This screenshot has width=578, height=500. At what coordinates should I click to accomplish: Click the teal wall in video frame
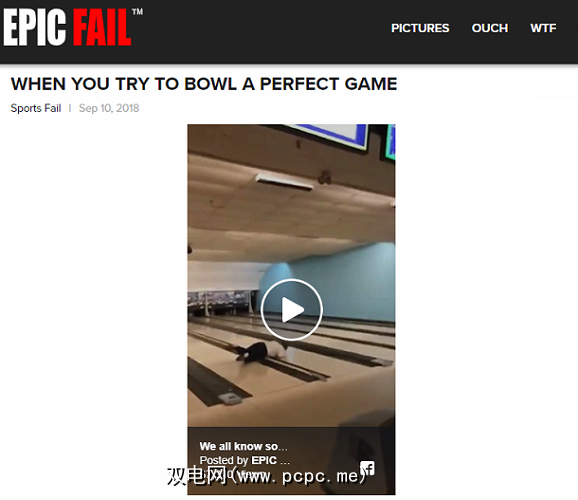[x=332, y=280]
